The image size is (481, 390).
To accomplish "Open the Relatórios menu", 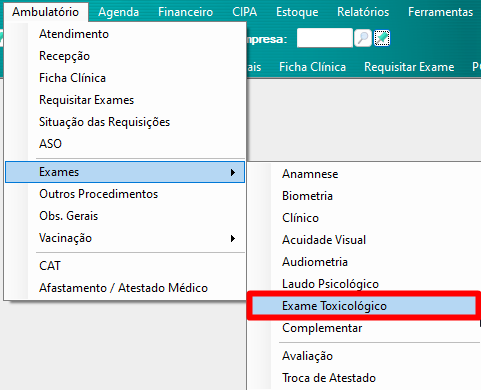I will point(363,12).
